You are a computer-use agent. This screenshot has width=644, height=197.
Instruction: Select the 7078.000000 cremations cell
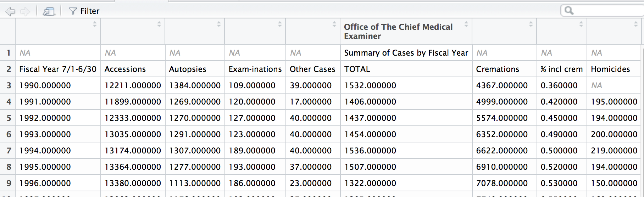tap(501, 184)
